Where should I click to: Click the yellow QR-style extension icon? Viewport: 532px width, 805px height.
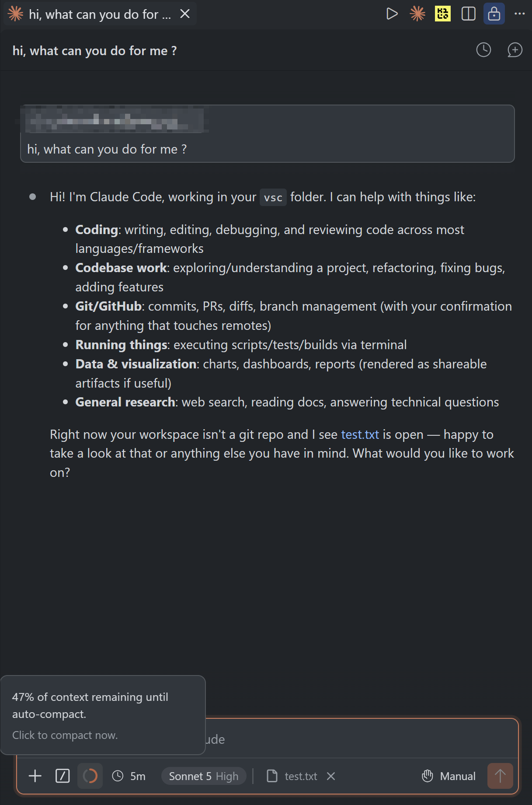[443, 14]
